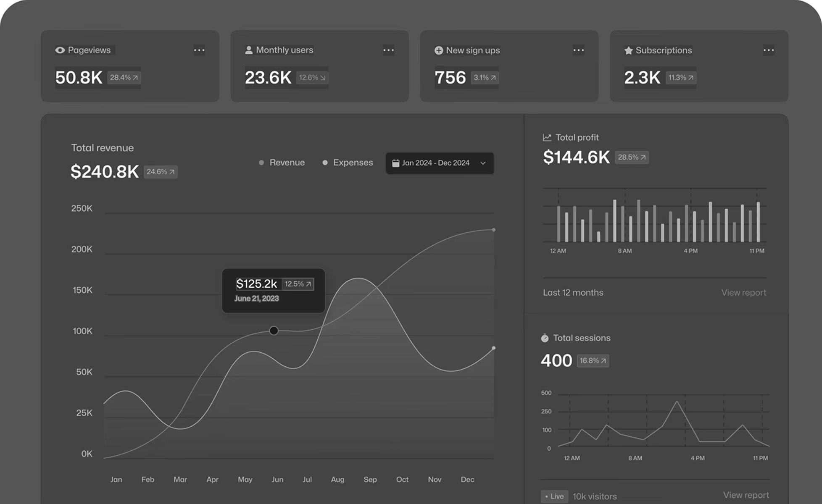Click the eye icon beside Pageviews
822x504 pixels.
(x=60, y=50)
